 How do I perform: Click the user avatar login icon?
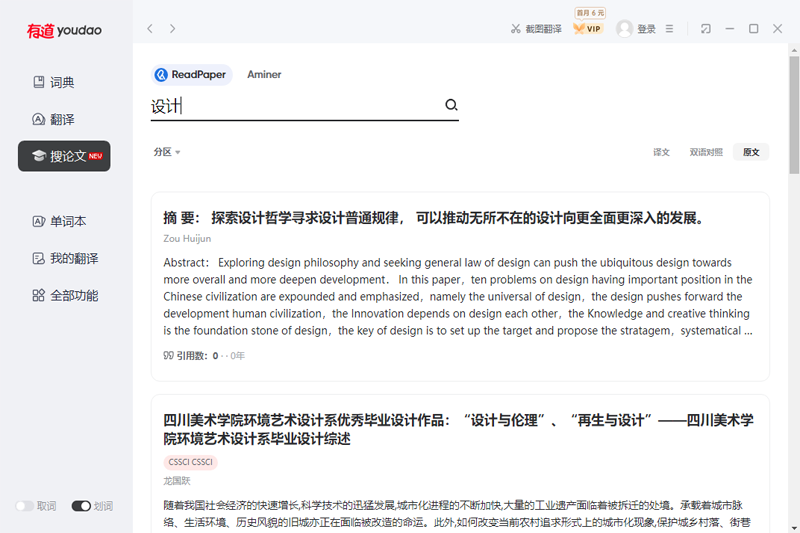625,29
